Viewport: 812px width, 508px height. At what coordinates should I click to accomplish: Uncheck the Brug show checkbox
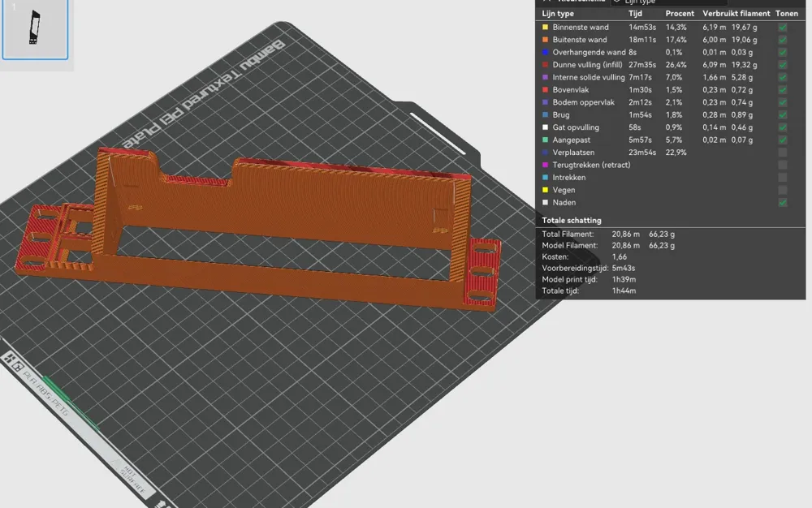point(783,115)
